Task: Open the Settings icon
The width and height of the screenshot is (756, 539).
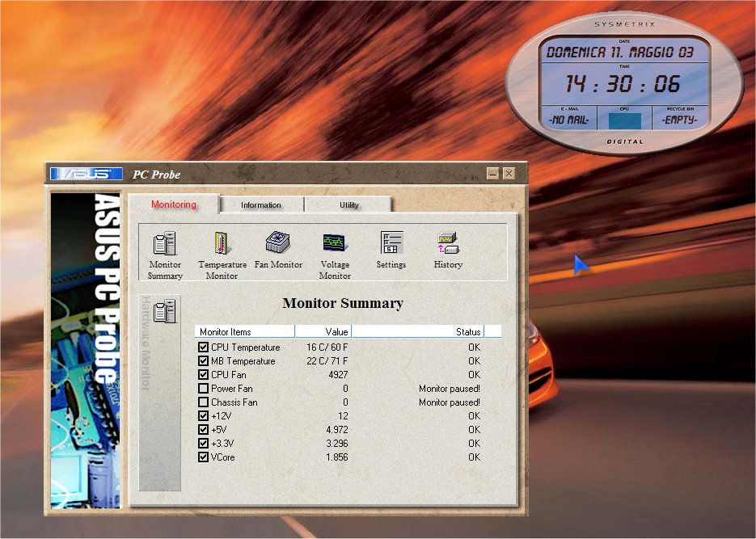Action: click(391, 242)
